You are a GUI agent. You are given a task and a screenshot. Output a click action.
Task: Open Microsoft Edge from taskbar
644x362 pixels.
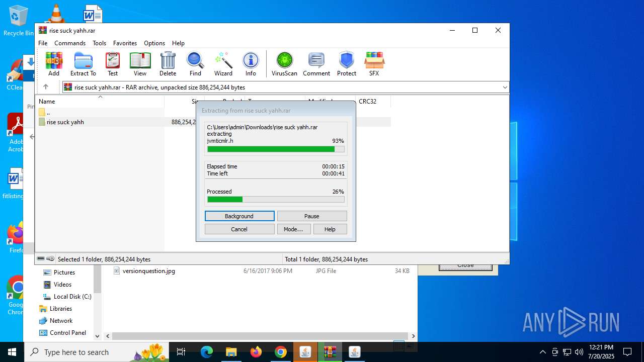[207, 352]
